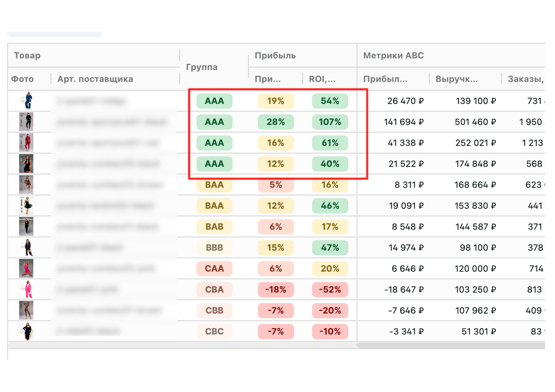Click the -52% ROI badge

(330, 290)
